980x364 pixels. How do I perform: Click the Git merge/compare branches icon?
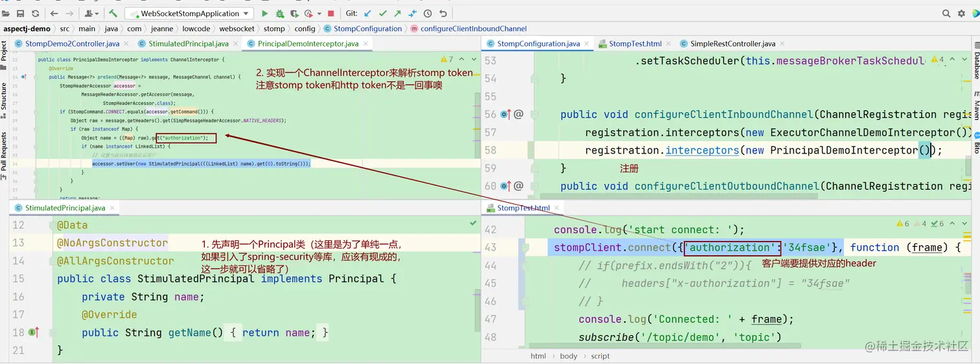pyautogui.click(x=413, y=14)
